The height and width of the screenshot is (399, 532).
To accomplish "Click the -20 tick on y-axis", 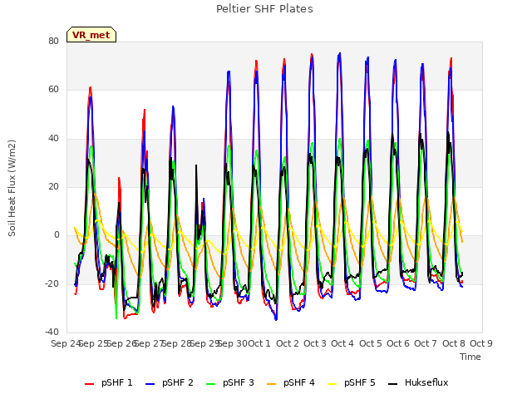I will click(x=52, y=283).
